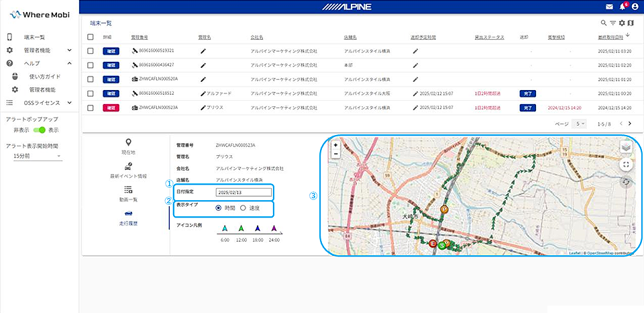Expand the 管理者機能 sidebar section chevron

(69, 50)
